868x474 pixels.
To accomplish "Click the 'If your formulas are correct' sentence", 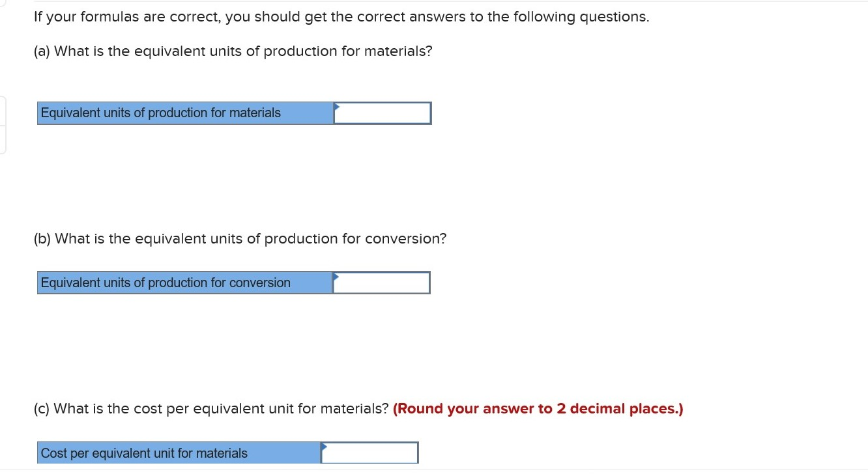I will click(341, 16).
